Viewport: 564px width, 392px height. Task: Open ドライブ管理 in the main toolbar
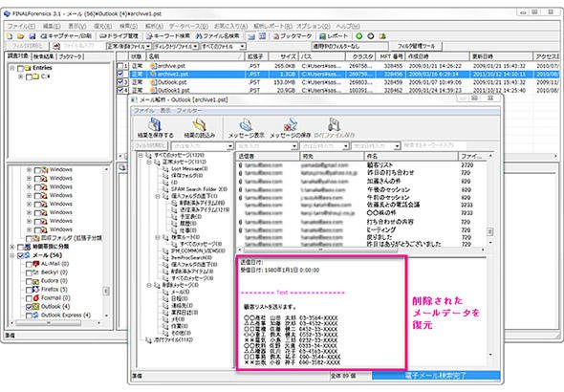coord(119,36)
